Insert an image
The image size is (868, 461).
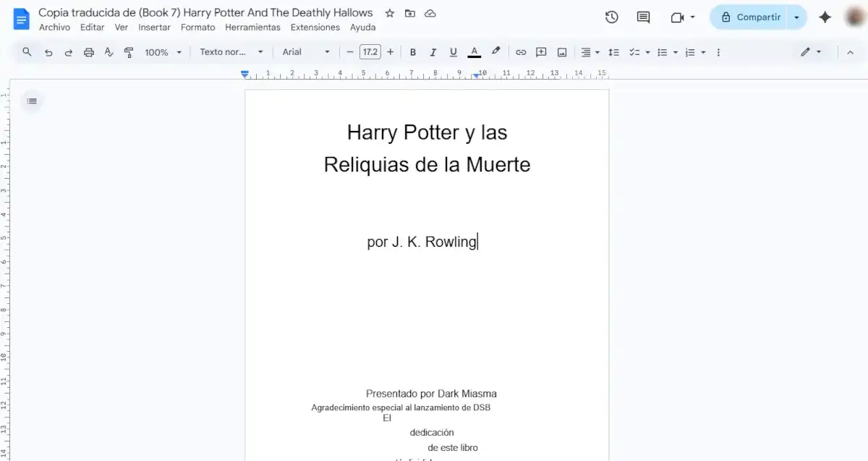click(x=562, y=51)
